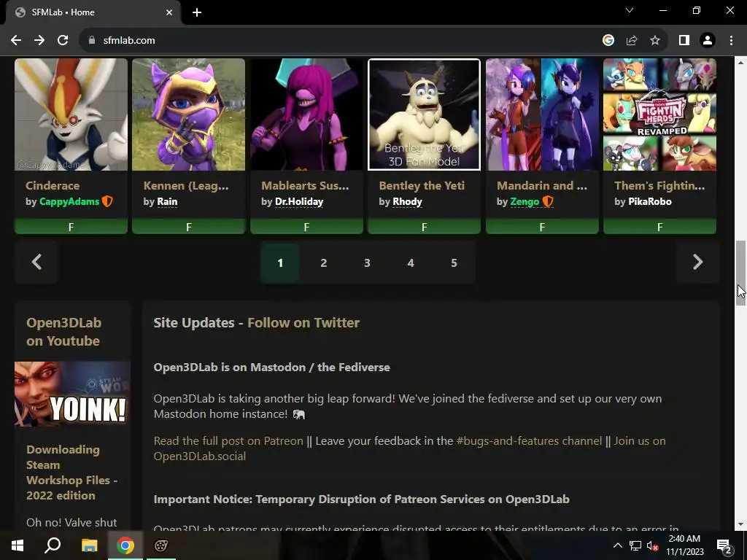Open Them's Fightin' Herds thumbnail
The height and width of the screenshot is (560, 747).
659,114
